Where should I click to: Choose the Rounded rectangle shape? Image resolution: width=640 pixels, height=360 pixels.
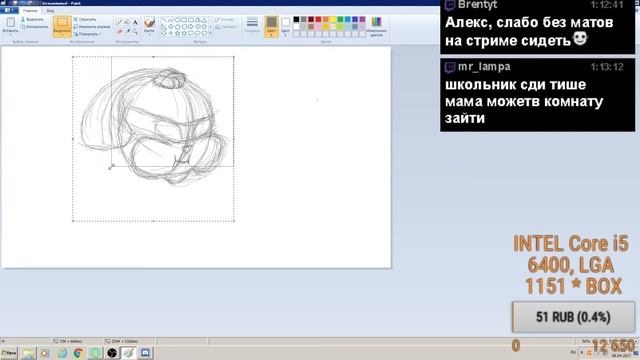pos(191,20)
